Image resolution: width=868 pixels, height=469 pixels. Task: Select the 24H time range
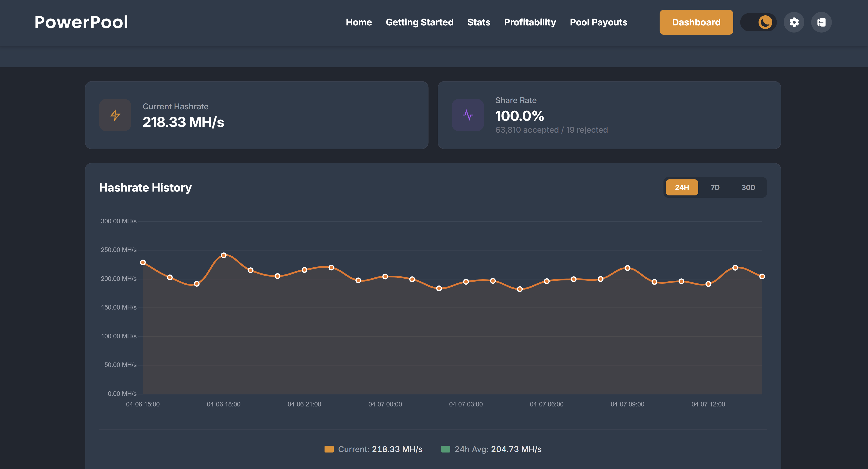point(682,187)
